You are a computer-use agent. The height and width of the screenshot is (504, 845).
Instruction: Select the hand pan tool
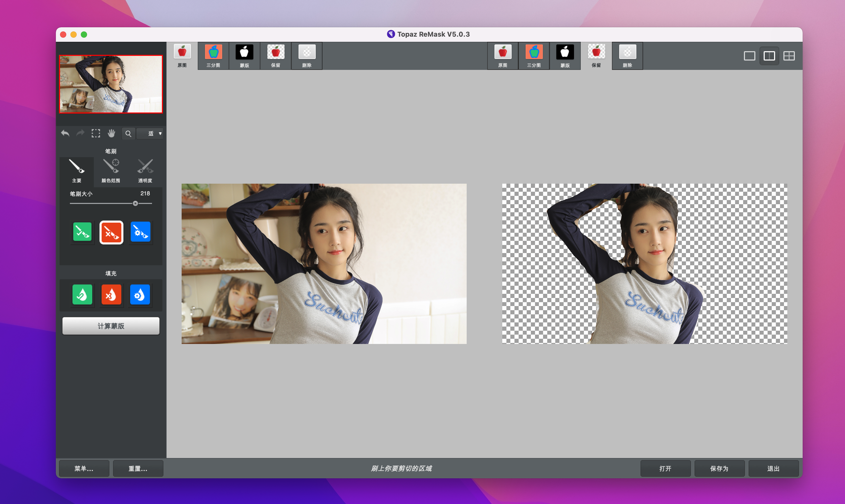pyautogui.click(x=111, y=134)
